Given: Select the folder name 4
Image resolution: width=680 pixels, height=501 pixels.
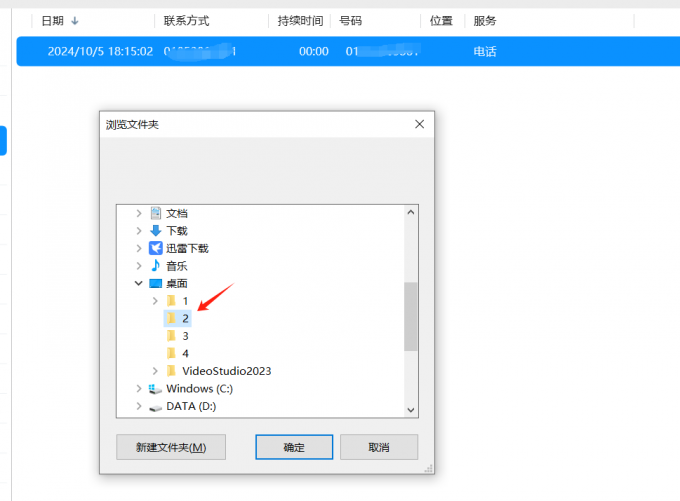Looking at the screenshot, I should coord(185,353).
